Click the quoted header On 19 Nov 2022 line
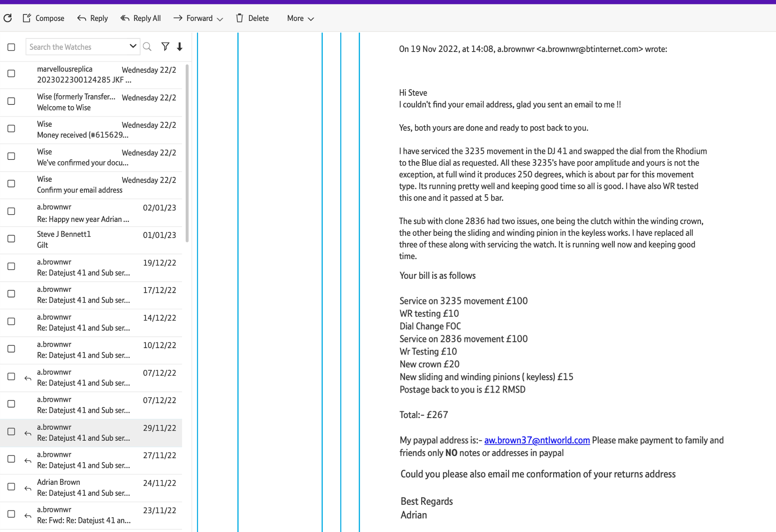The height and width of the screenshot is (532, 776). pyautogui.click(x=533, y=49)
